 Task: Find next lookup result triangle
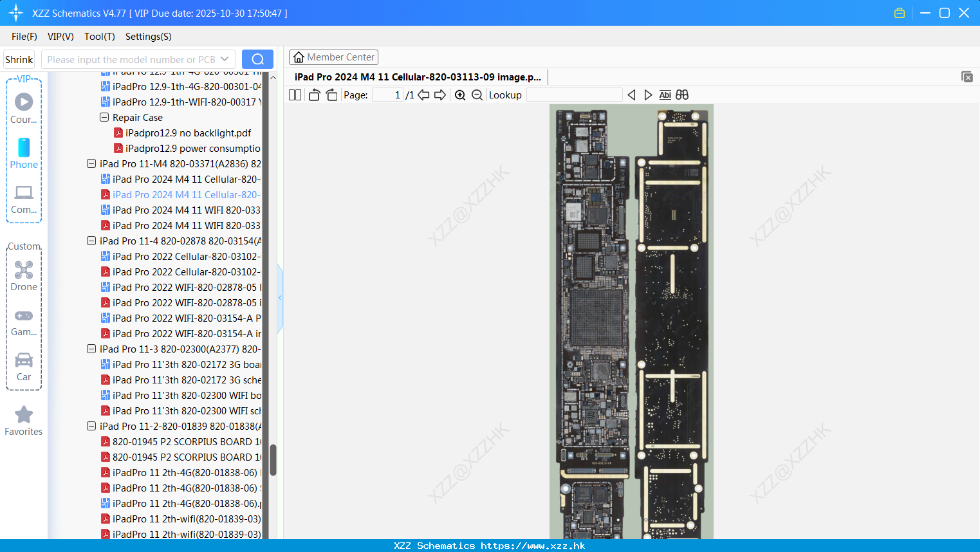coord(648,95)
